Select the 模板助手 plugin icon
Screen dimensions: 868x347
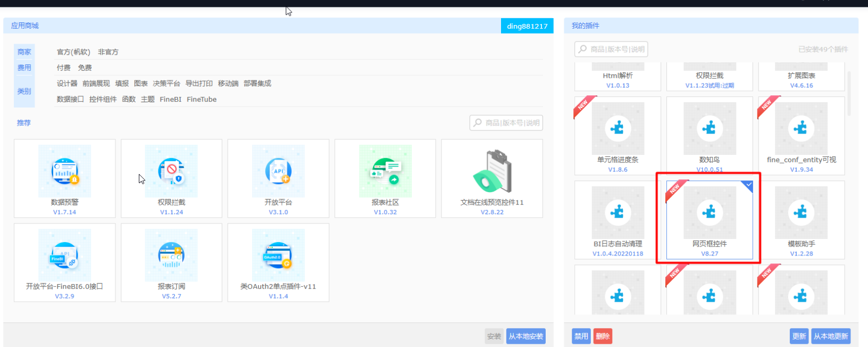[x=801, y=212]
